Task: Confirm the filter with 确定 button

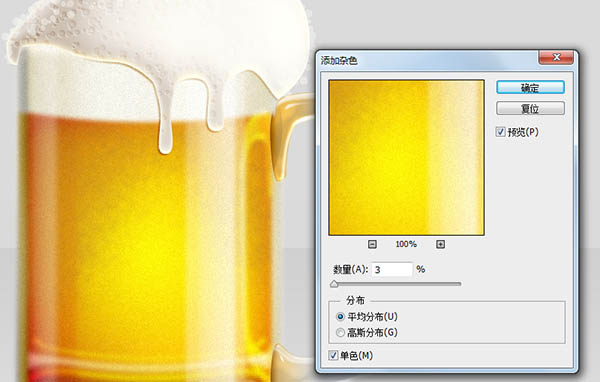Action: click(x=530, y=88)
